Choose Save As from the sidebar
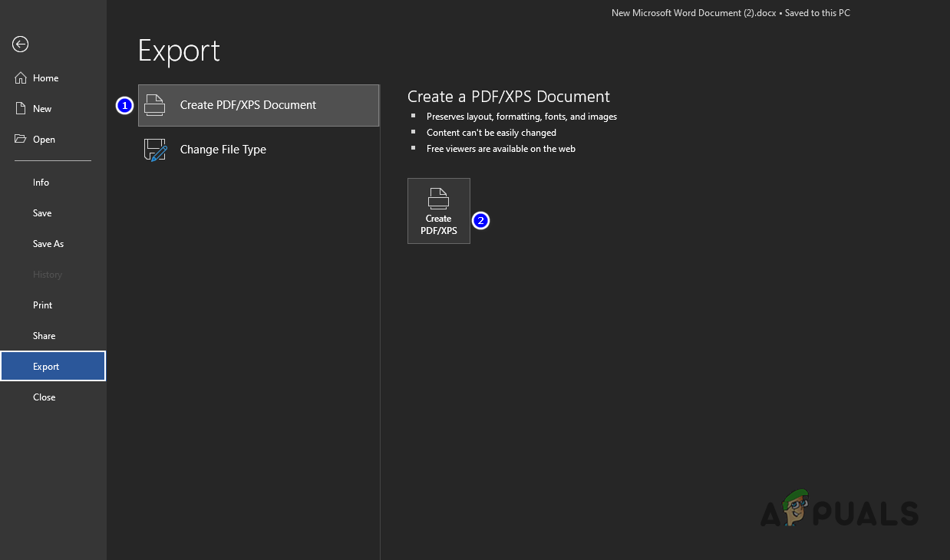The width and height of the screenshot is (950, 560). coord(53,244)
